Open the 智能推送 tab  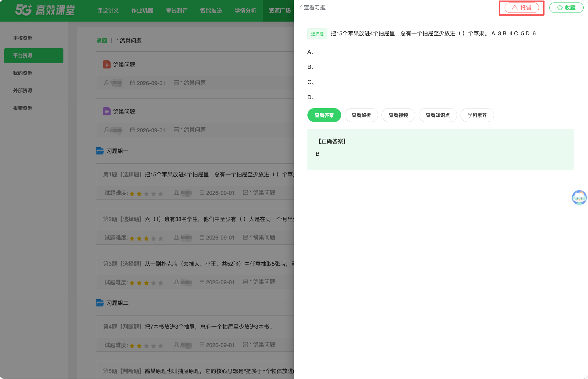[211, 11]
